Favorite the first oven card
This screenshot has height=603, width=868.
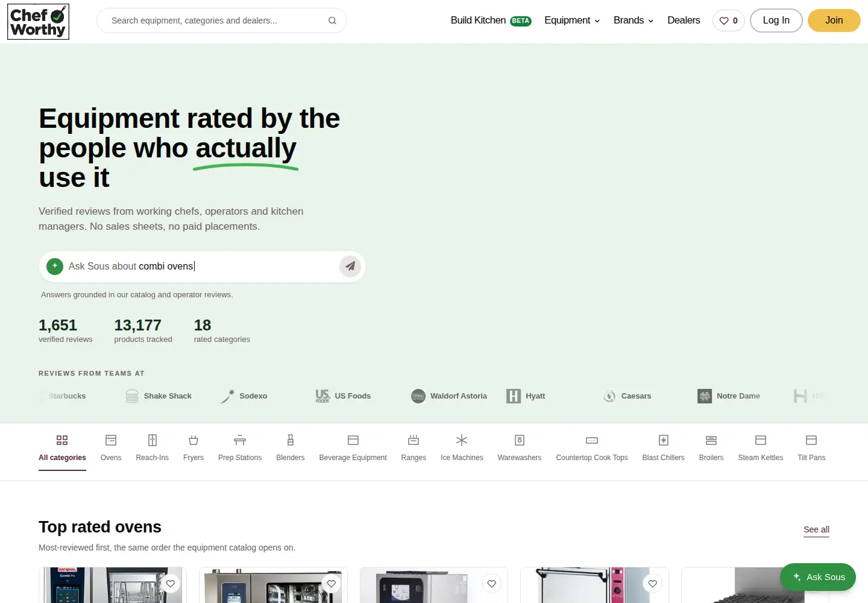(x=171, y=584)
